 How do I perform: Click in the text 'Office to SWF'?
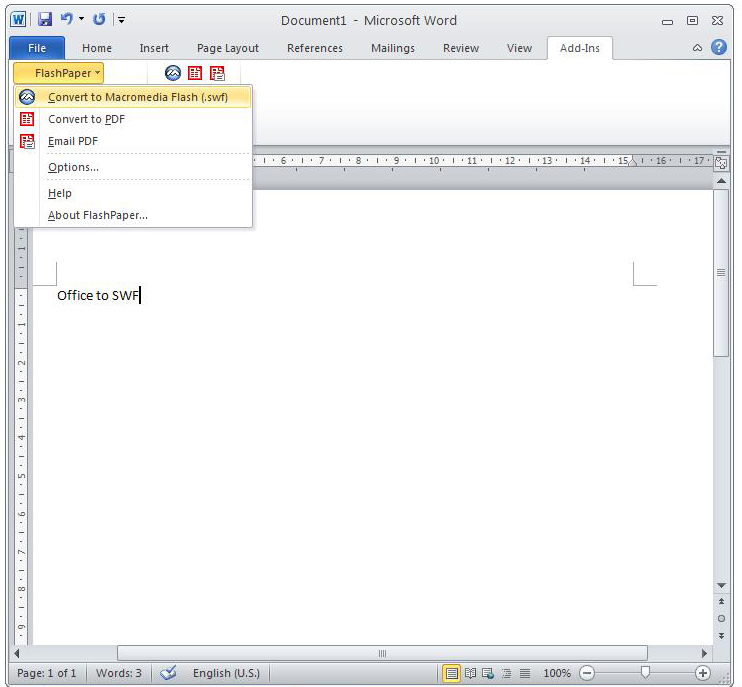tap(98, 296)
